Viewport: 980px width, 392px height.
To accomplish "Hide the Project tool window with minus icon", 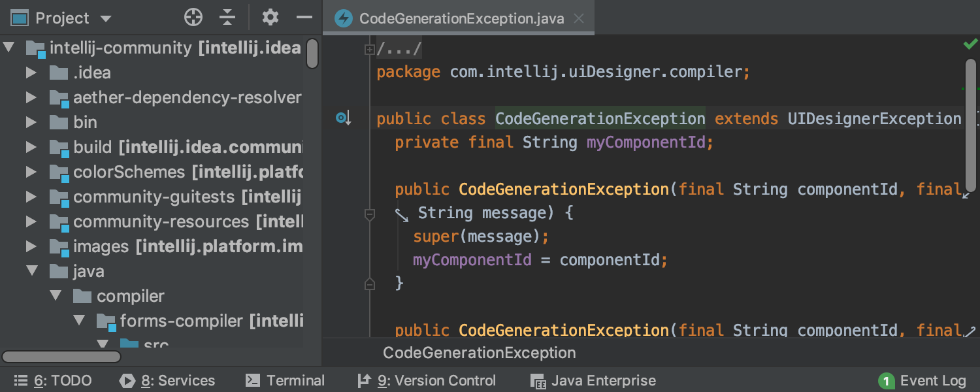I will tap(304, 18).
